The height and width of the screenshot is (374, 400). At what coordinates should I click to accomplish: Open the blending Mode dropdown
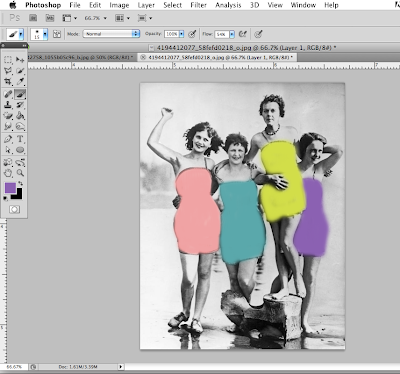pyautogui.click(x=111, y=34)
